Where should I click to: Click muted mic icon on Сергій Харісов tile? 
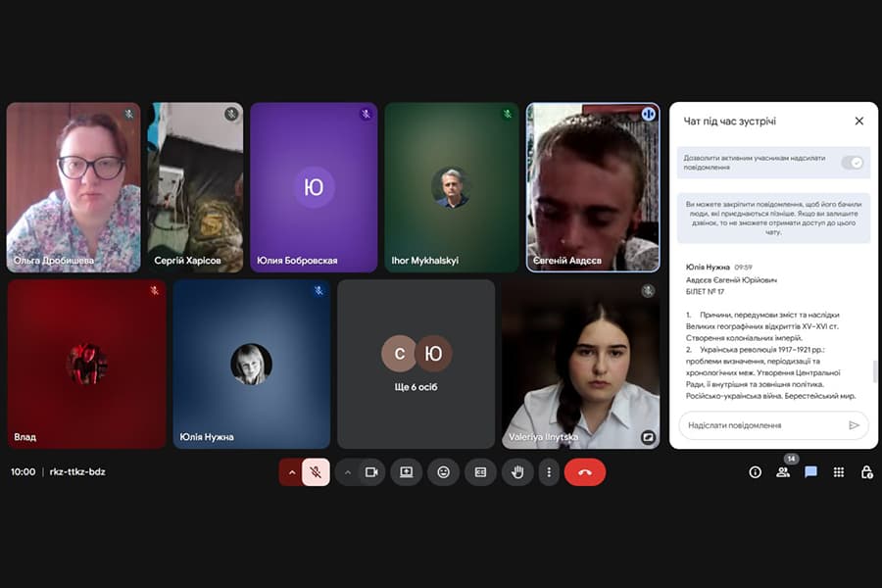[231, 115]
